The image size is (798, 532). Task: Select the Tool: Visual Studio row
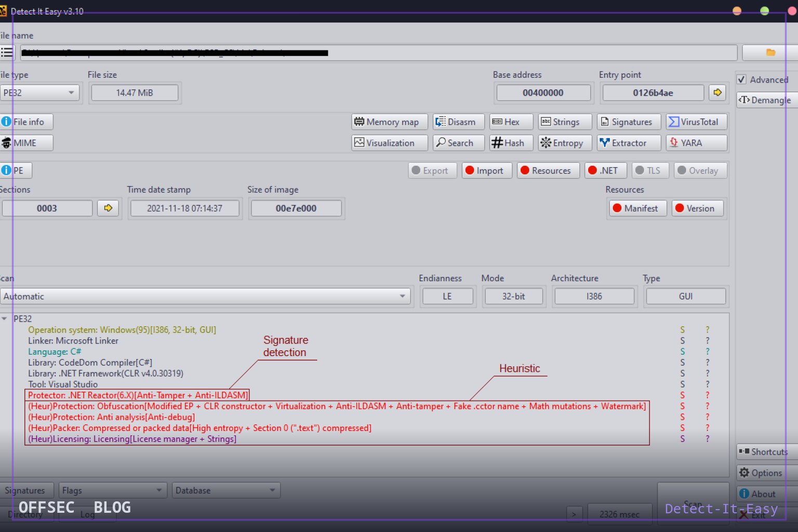pyautogui.click(x=63, y=384)
